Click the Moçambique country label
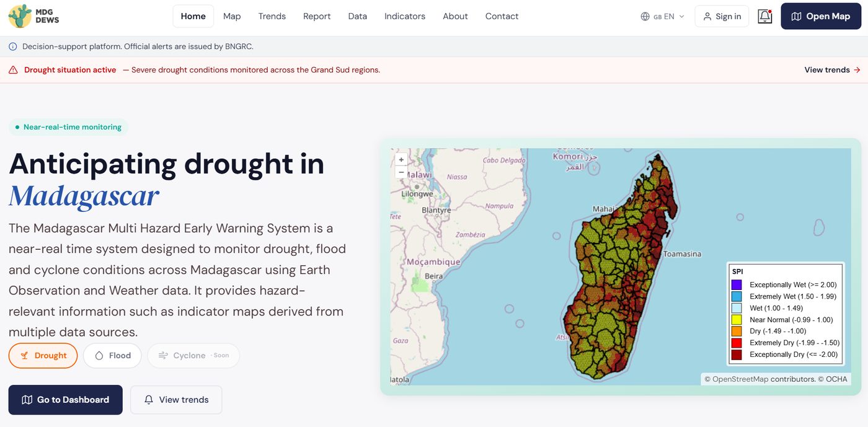Image resolution: width=868 pixels, height=427 pixels. pyautogui.click(x=433, y=262)
